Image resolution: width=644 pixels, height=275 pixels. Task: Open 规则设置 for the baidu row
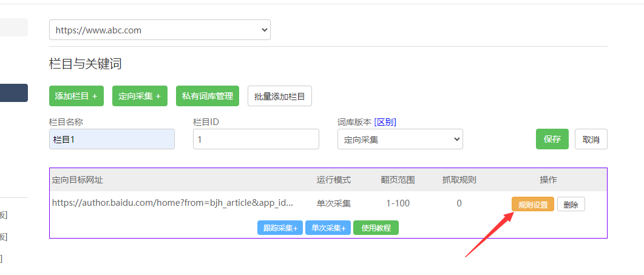(x=532, y=205)
